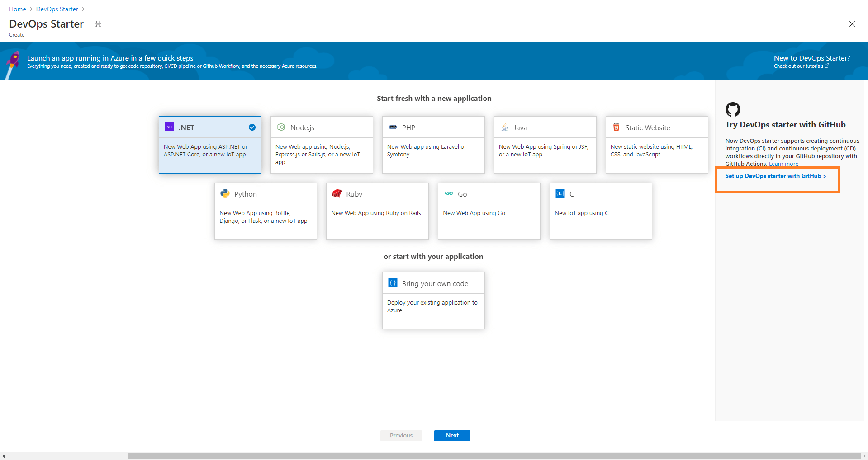The height and width of the screenshot is (460, 868).
Task: Select the Java framework card
Action: click(x=545, y=145)
